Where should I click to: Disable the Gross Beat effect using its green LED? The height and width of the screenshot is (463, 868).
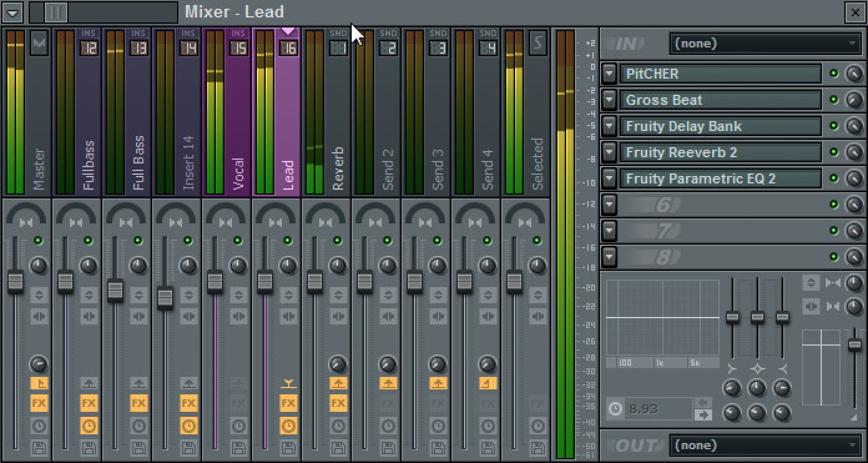click(834, 100)
